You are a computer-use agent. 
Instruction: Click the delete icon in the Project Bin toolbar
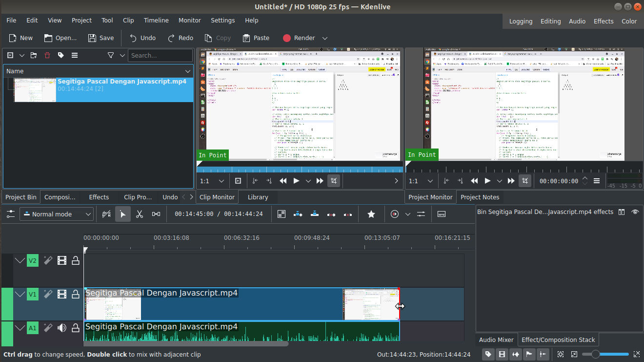48,55
